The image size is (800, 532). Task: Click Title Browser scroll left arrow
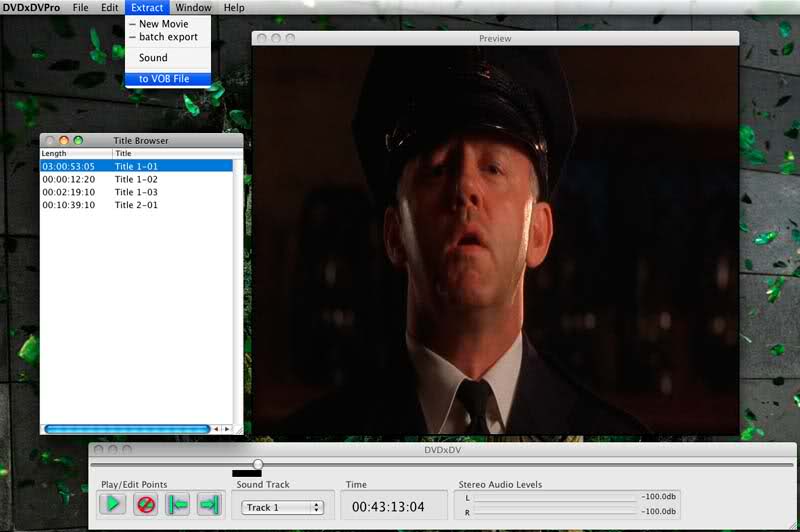[x=216, y=429]
